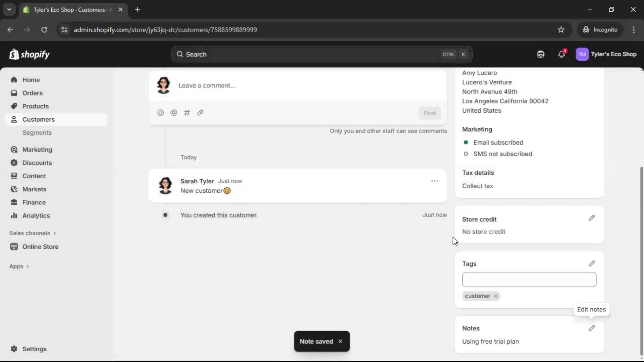Mention a staff member using the @ icon
Viewport: 644px width, 362px height.
tap(174, 113)
